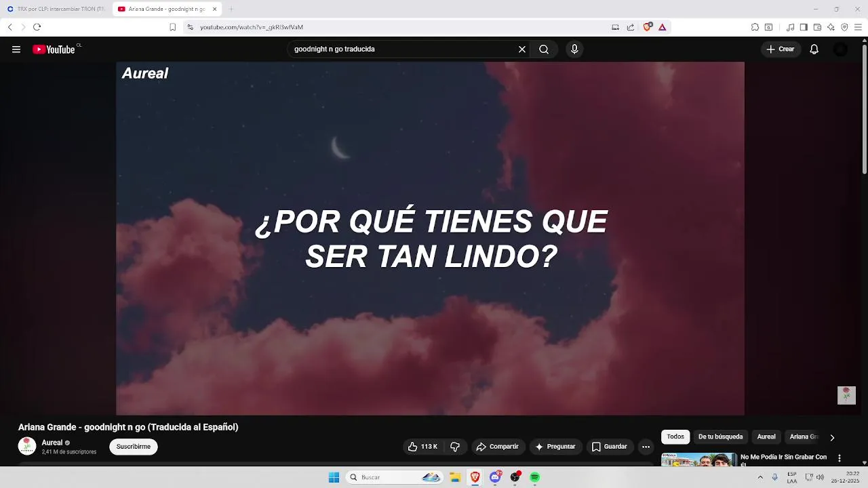Screen dimensions: 868x488
Task: Open Brave playlist music note icon
Action: [790, 27]
